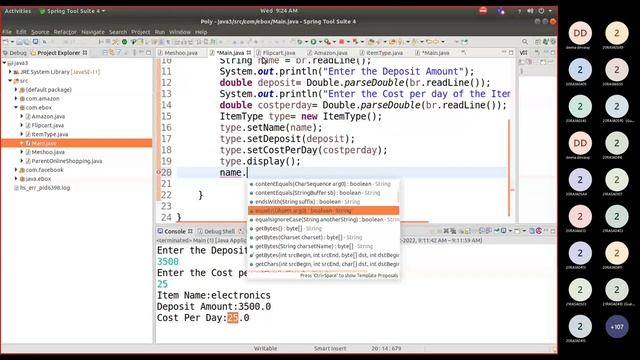
Task: Choose the getBytes() : byte[] proposal
Action: 323,229
